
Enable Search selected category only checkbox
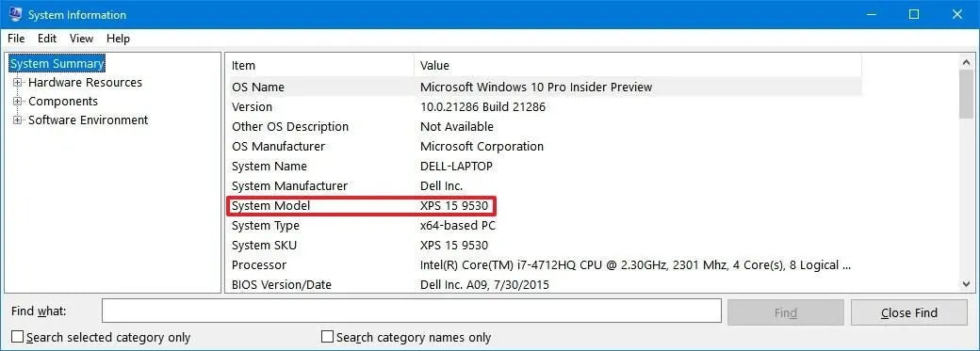click(x=18, y=337)
